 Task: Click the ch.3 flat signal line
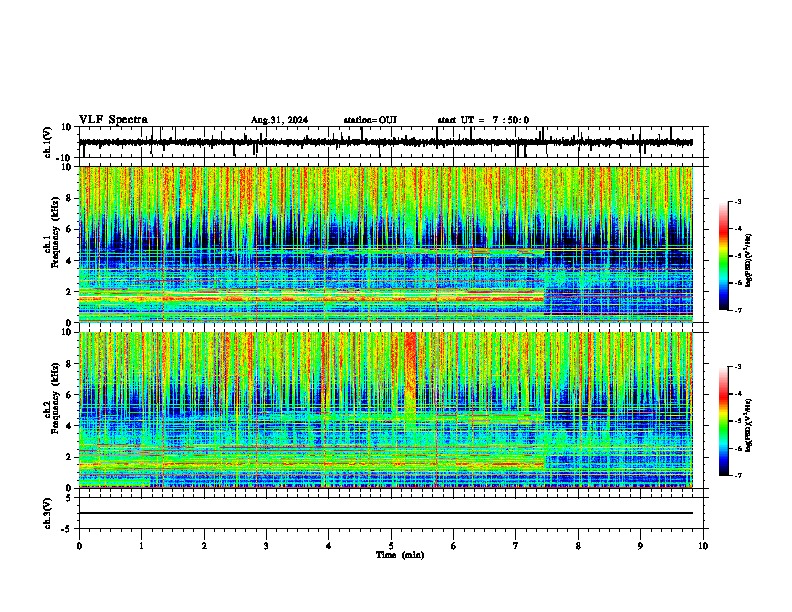pos(385,513)
